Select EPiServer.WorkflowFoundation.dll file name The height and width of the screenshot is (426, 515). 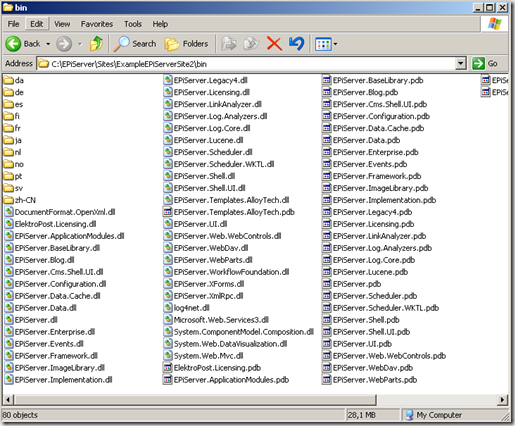(231, 272)
